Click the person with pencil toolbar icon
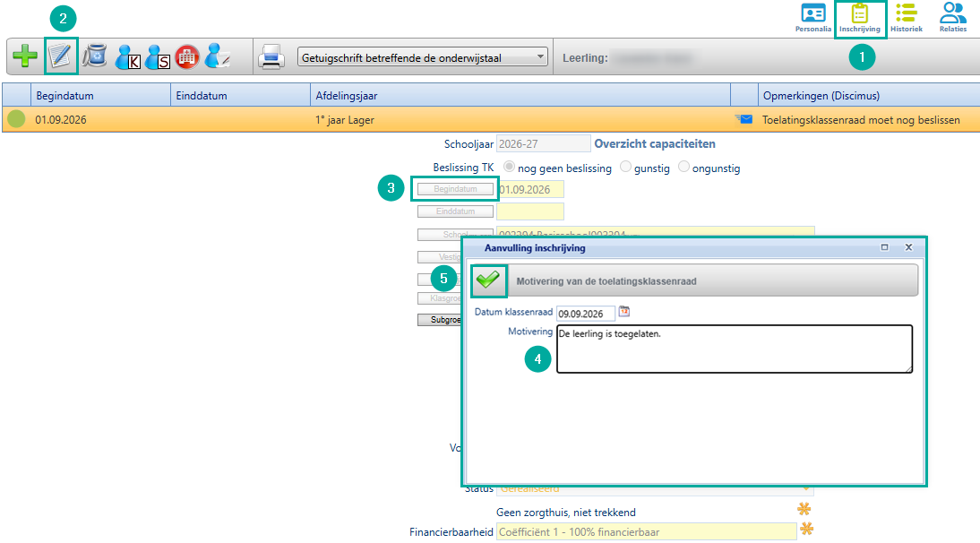This screenshot has width=980, height=543. [218, 56]
